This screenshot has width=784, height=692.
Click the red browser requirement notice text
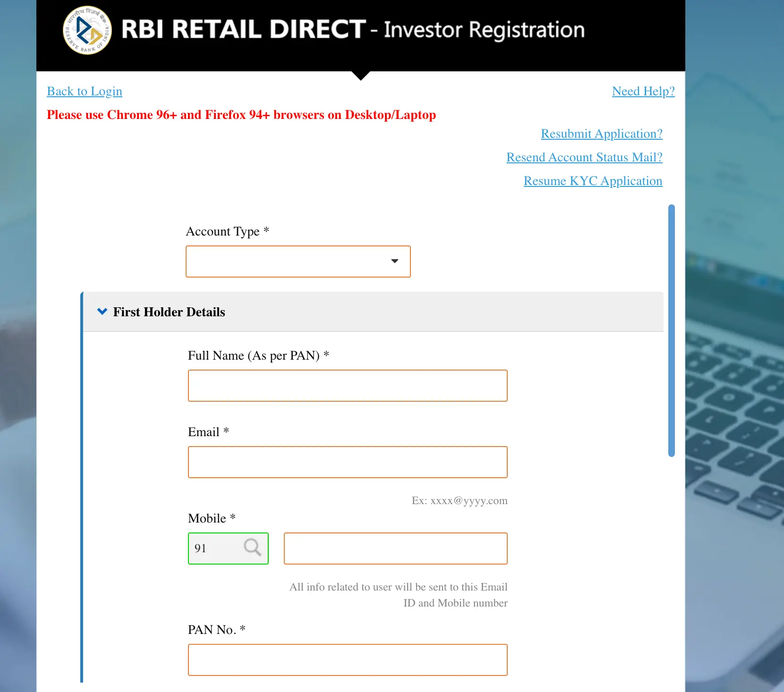pos(241,115)
